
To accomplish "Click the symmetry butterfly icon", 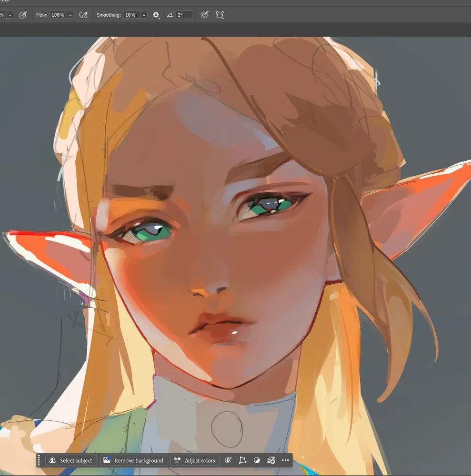I will coord(220,15).
